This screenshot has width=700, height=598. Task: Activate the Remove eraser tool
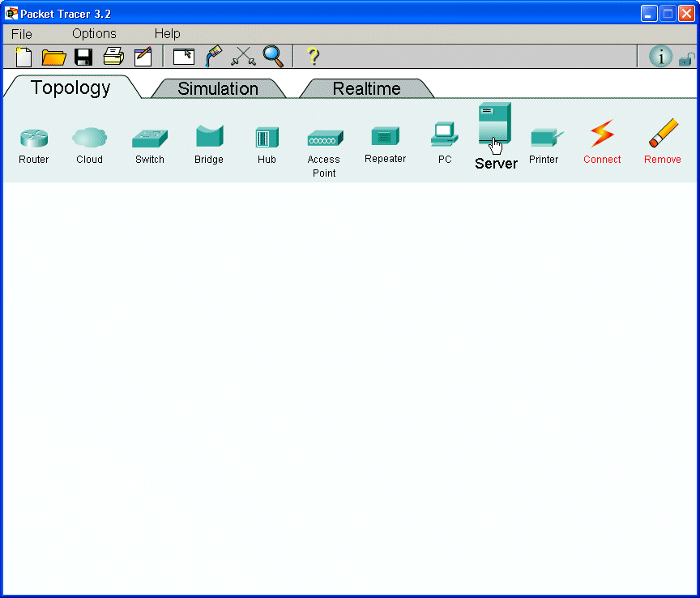663,141
